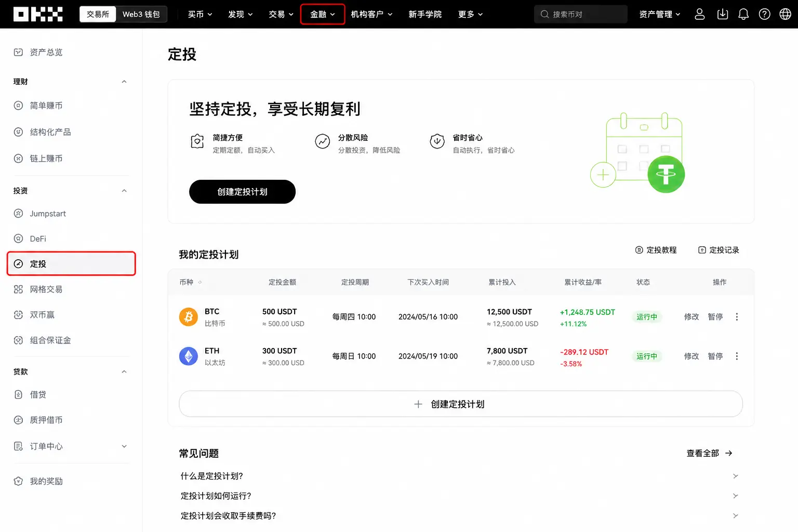
Task: Open the help question mark icon
Action: pyautogui.click(x=764, y=14)
